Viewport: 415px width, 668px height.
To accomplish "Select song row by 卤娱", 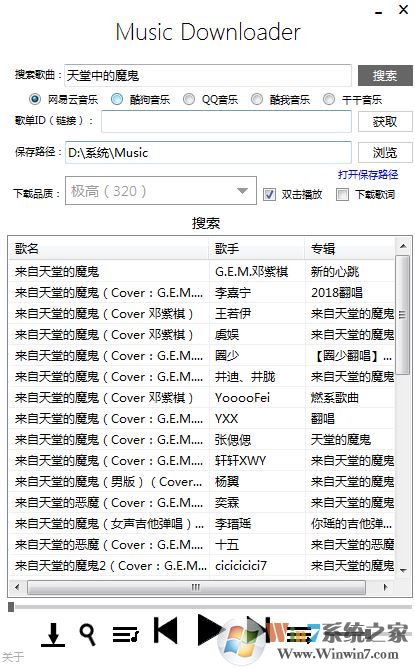I will [202, 334].
